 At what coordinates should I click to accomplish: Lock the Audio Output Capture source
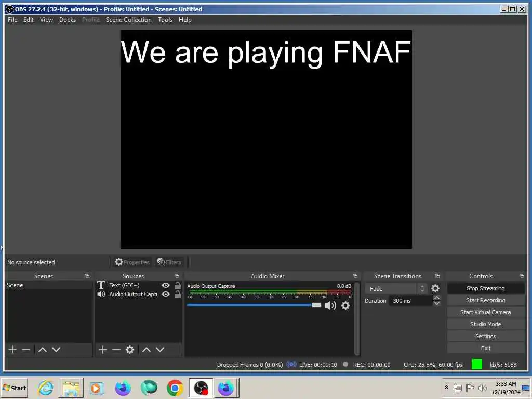178,294
